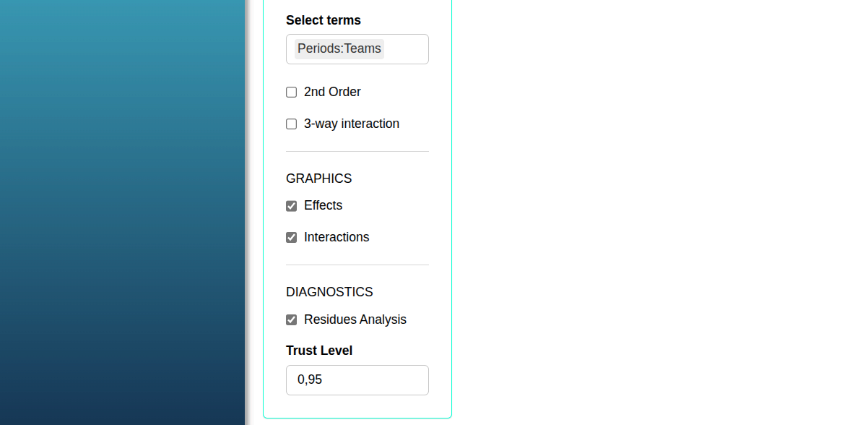Select the Periods:Teams term tag
This screenshot has width=868, height=425.
(x=339, y=49)
